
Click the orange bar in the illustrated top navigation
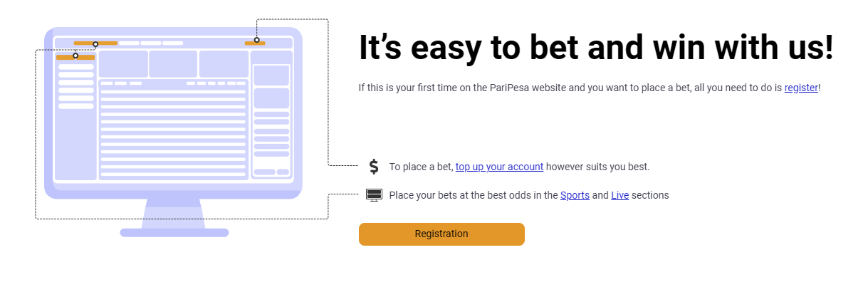95,43
